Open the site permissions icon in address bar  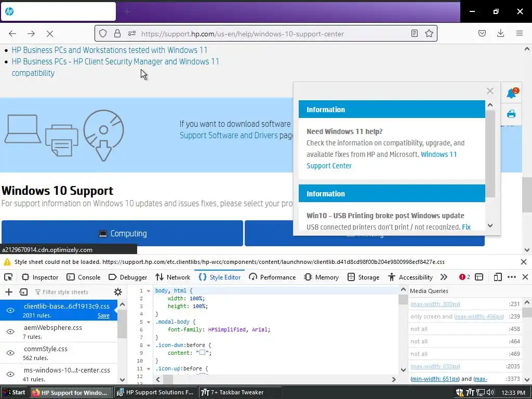pyautogui.click(x=132, y=33)
